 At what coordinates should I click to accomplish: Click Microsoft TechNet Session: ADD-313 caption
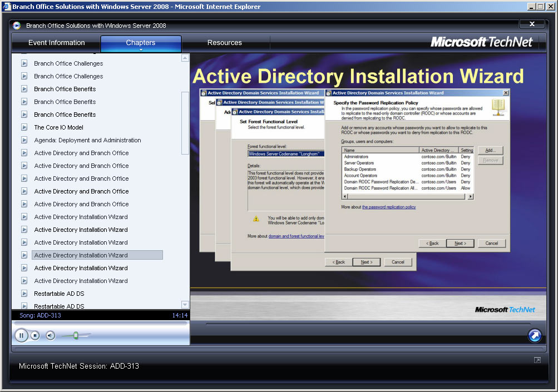(79, 366)
